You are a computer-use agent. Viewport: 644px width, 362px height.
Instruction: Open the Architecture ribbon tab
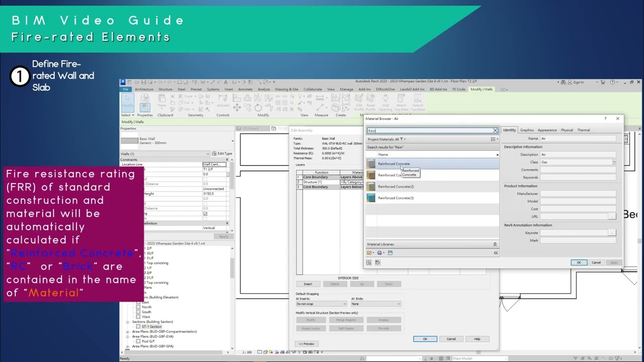[x=144, y=89]
